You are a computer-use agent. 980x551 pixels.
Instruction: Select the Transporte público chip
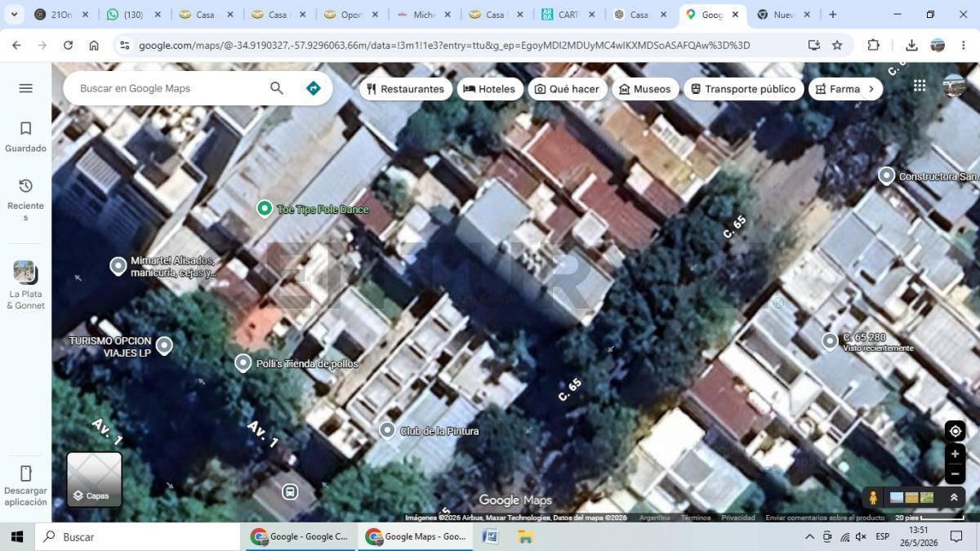(743, 89)
